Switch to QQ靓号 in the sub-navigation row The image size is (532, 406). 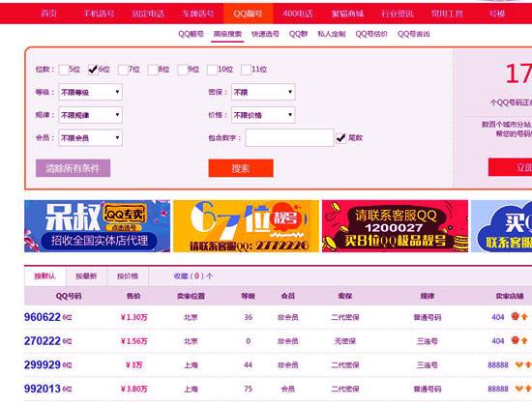tap(191, 34)
